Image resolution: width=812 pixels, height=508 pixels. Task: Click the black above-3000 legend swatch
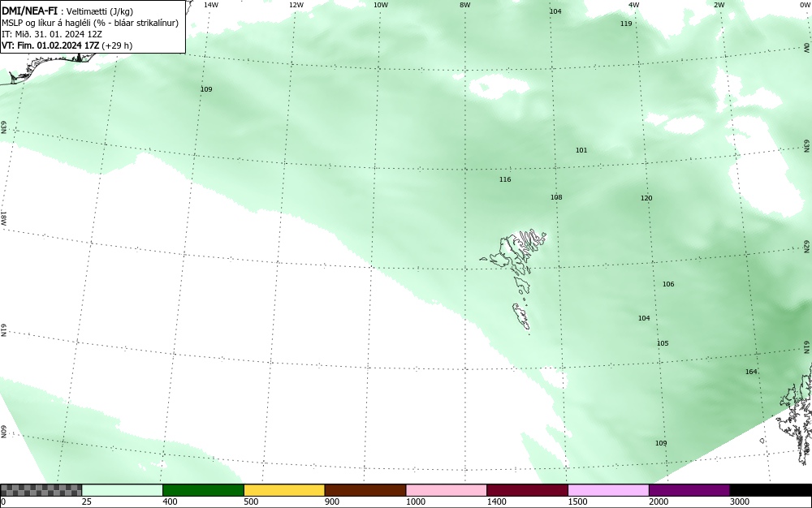coord(771,490)
